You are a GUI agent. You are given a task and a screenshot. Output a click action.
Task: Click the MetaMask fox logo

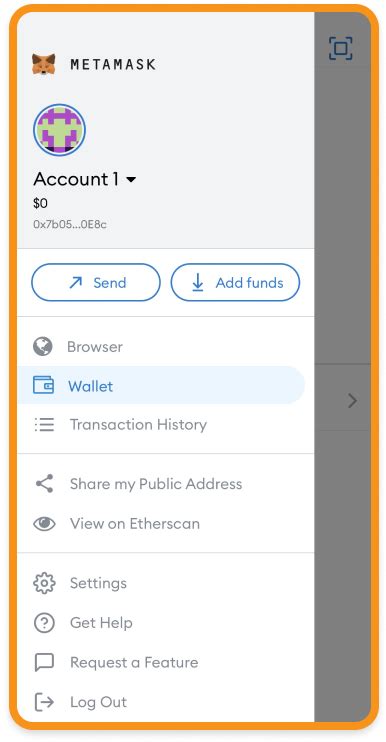44,64
